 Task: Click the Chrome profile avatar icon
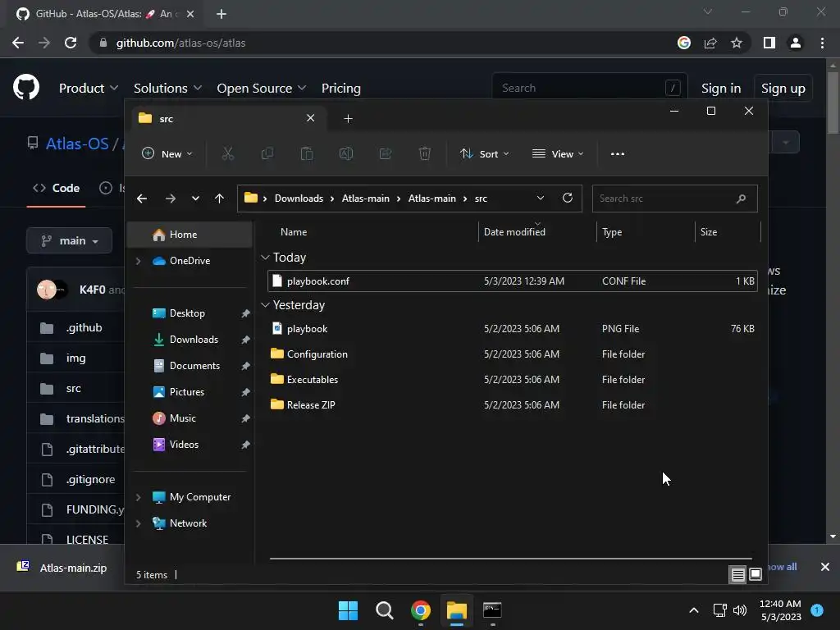tap(796, 43)
